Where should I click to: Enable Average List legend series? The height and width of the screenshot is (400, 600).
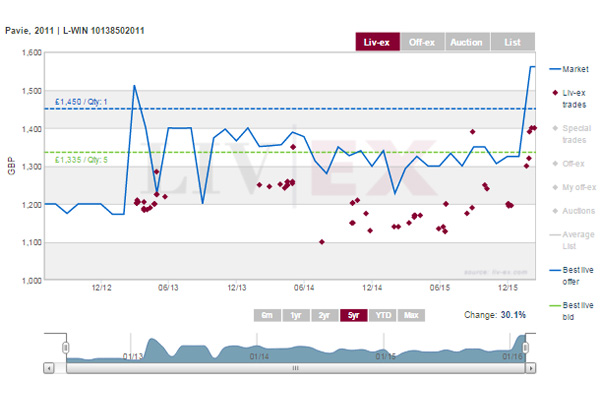[x=572, y=240]
